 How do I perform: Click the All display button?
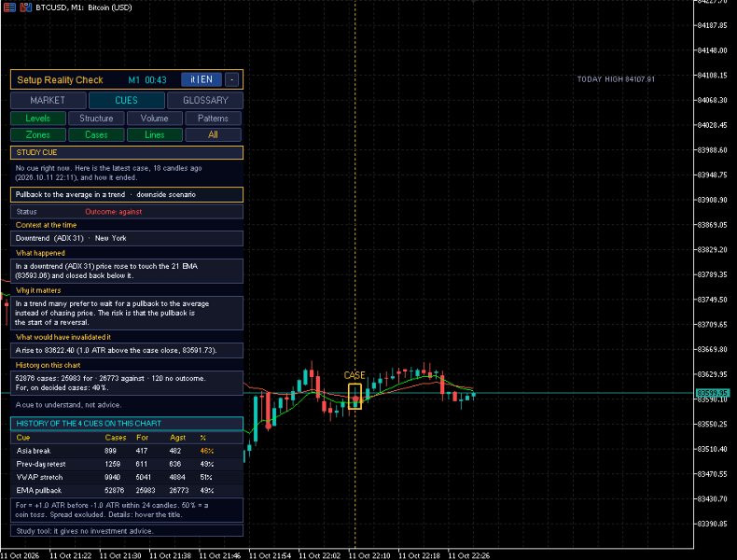[x=213, y=135]
